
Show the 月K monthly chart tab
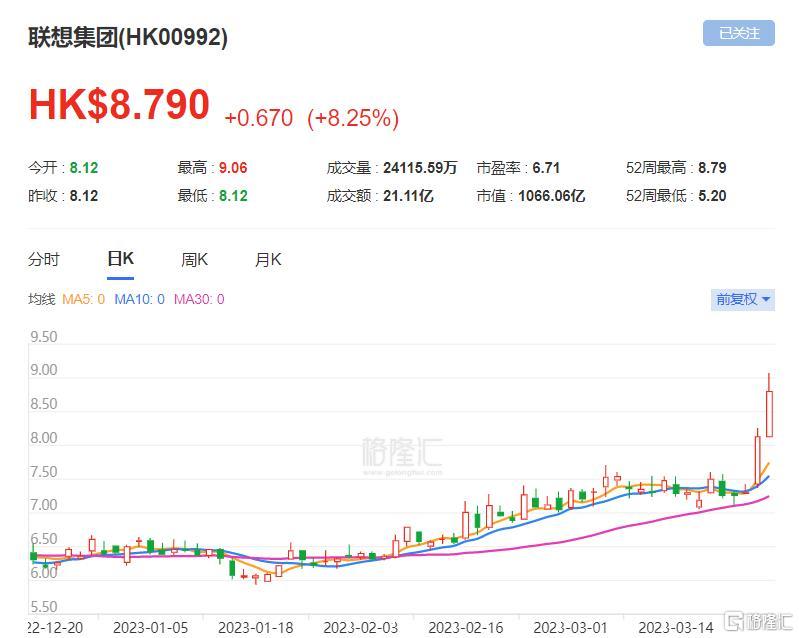point(268,260)
